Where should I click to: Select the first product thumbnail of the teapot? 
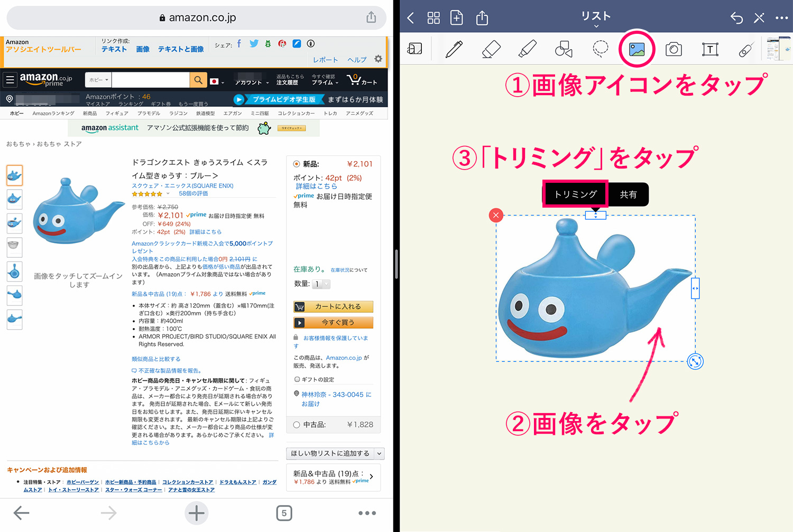pos(14,175)
